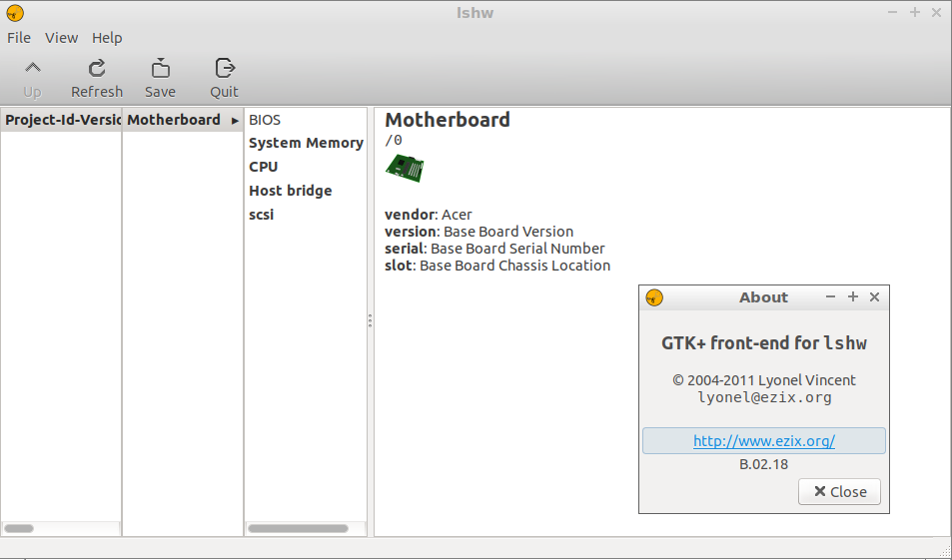This screenshot has width=952, height=560.
Task: Close the main lshw window
Action: point(936,12)
